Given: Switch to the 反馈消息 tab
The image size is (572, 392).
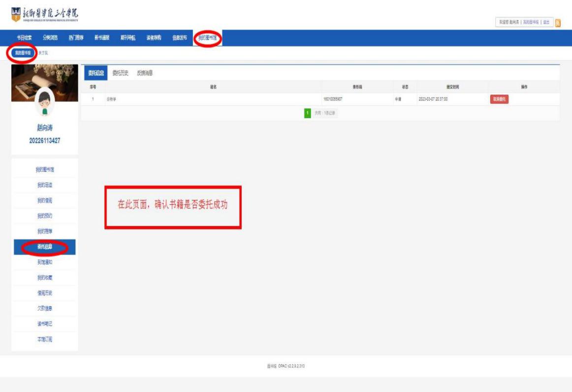Looking at the screenshot, I should 145,73.
